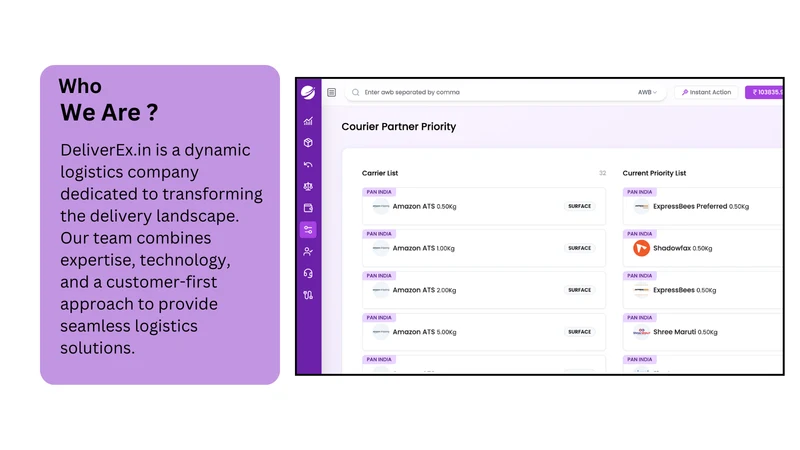Click the carrier count '32'
Screen dimensions: 800x450
[x=603, y=173]
